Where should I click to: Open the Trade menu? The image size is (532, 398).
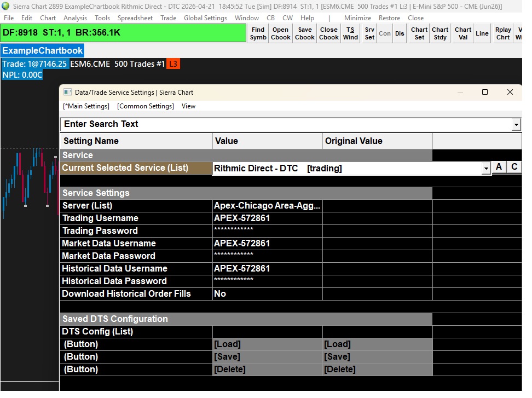coord(168,18)
